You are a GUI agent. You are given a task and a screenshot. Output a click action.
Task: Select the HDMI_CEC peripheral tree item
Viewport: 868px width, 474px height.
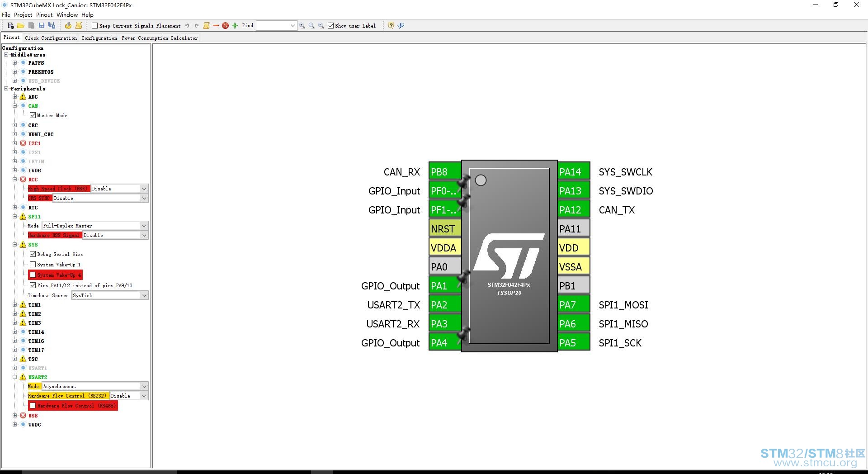(x=41, y=134)
